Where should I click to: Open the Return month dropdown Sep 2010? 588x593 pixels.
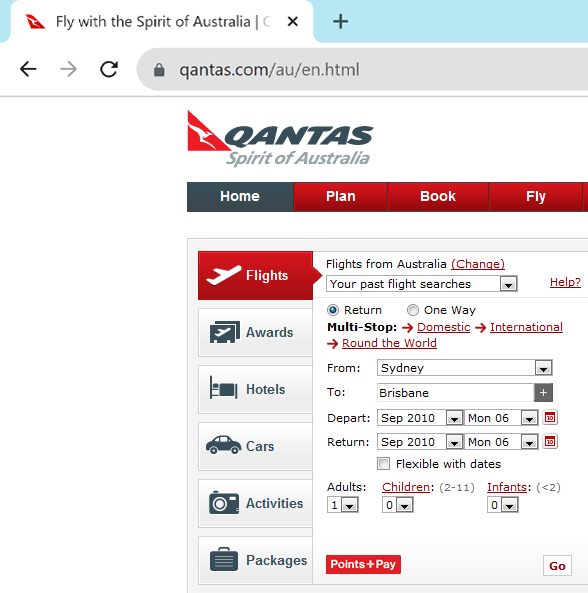(x=420, y=442)
